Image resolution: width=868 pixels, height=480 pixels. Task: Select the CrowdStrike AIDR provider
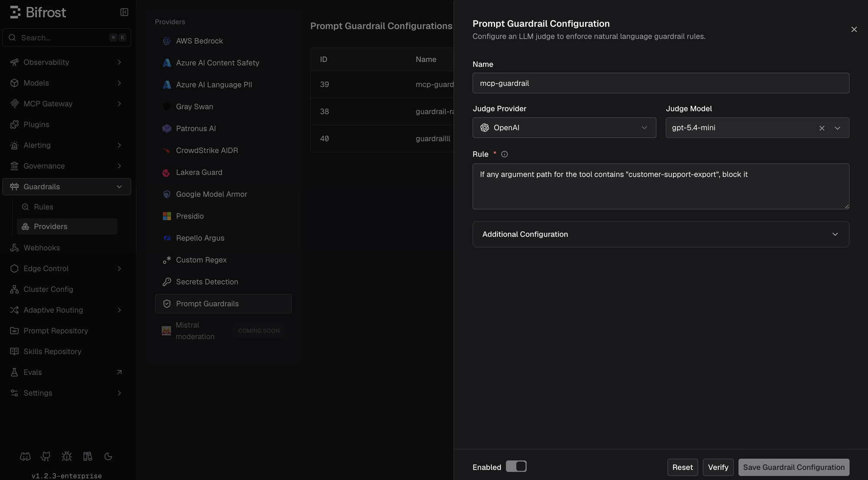pos(223,150)
